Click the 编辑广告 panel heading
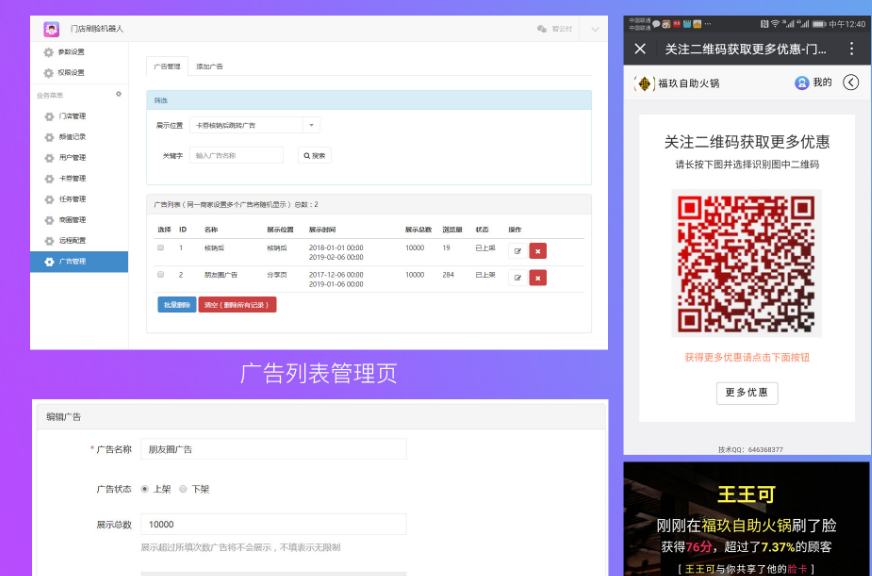 63,417
